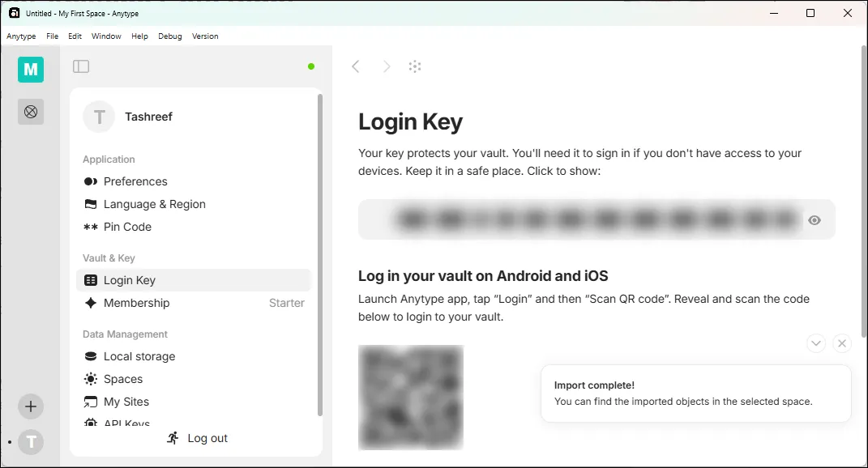Screen dimensions: 868x468
Task: Click the blurred QR code thumbnail
Action: pos(410,398)
